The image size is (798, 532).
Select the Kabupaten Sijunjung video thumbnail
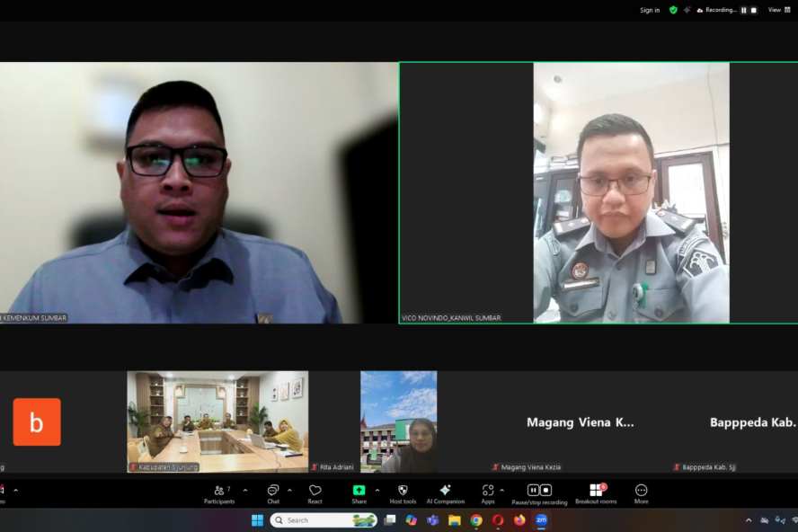217,421
